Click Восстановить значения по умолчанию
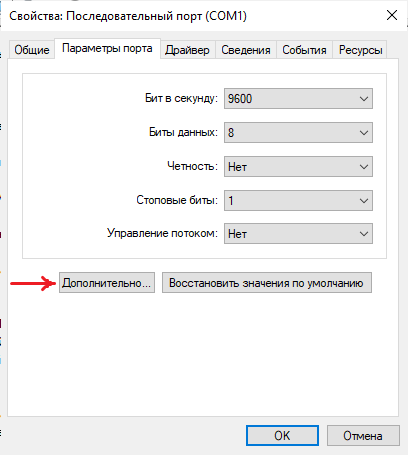The width and height of the screenshot is (408, 455). (x=267, y=283)
